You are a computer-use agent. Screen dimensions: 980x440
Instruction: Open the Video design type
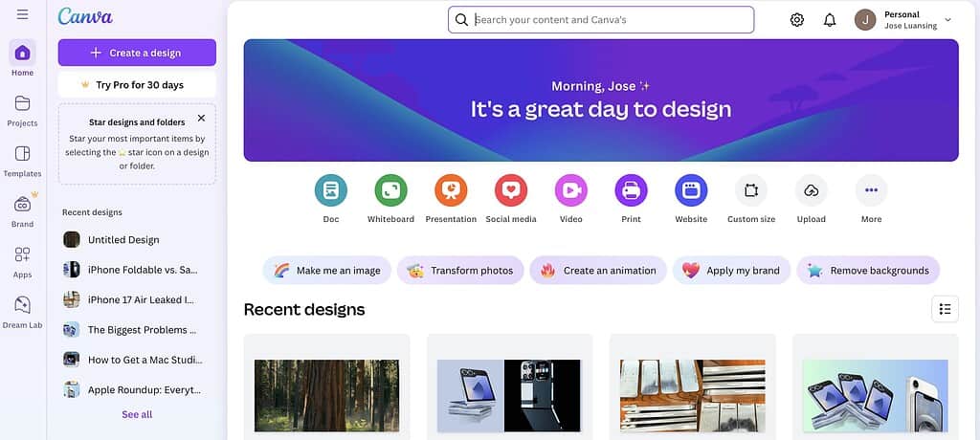(x=570, y=190)
